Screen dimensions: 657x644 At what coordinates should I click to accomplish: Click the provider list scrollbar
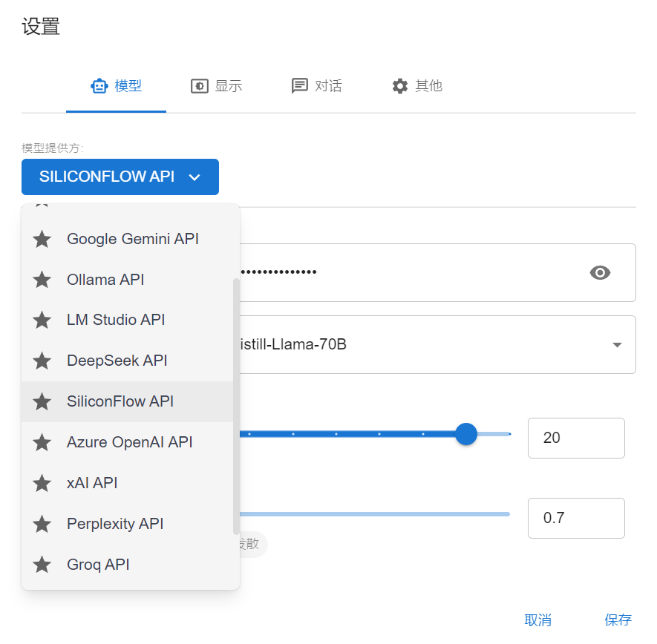[236, 406]
